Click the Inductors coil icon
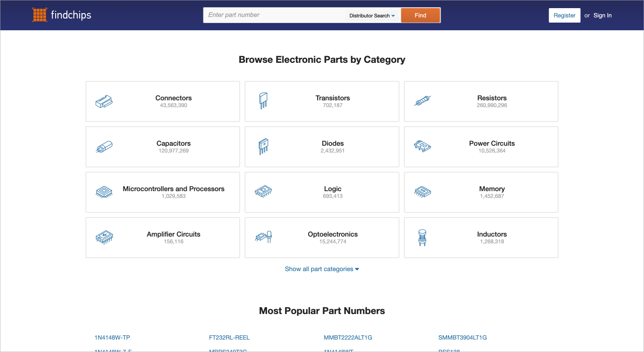Viewport: 644px width, 352px height. 423,238
